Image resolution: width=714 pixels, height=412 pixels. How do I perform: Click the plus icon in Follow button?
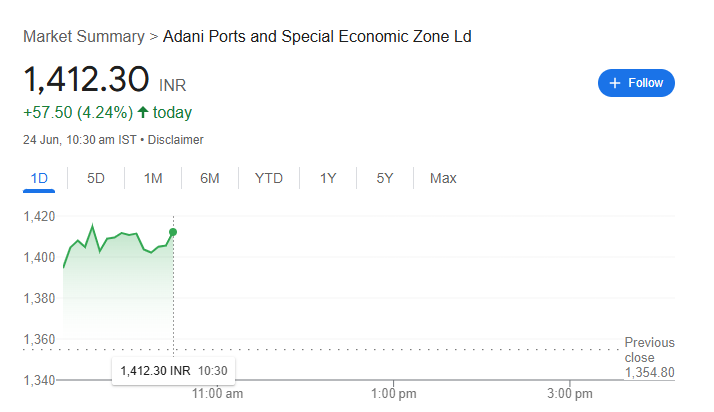pyautogui.click(x=615, y=83)
